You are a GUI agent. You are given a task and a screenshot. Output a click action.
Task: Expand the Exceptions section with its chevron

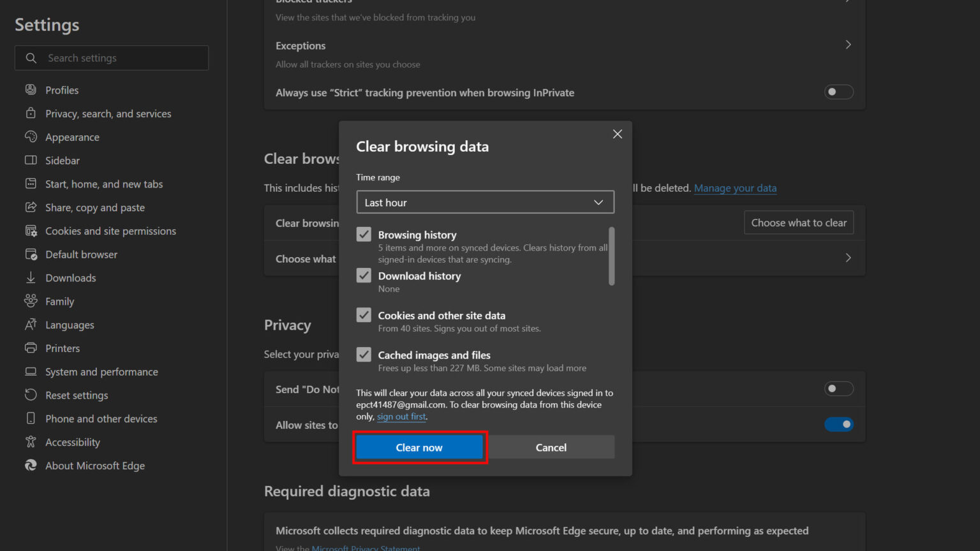pos(848,44)
